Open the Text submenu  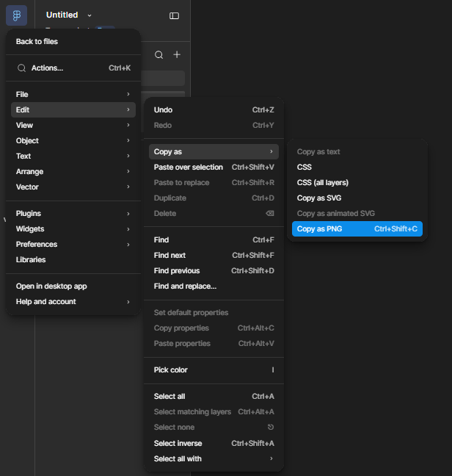point(73,156)
